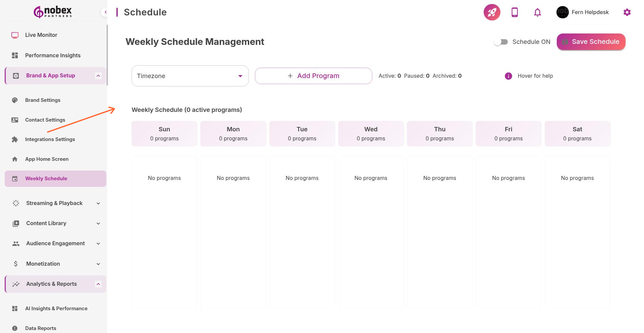644x333 pixels.
Task: Open the Timezone dropdown
Action: click(190, 76)
